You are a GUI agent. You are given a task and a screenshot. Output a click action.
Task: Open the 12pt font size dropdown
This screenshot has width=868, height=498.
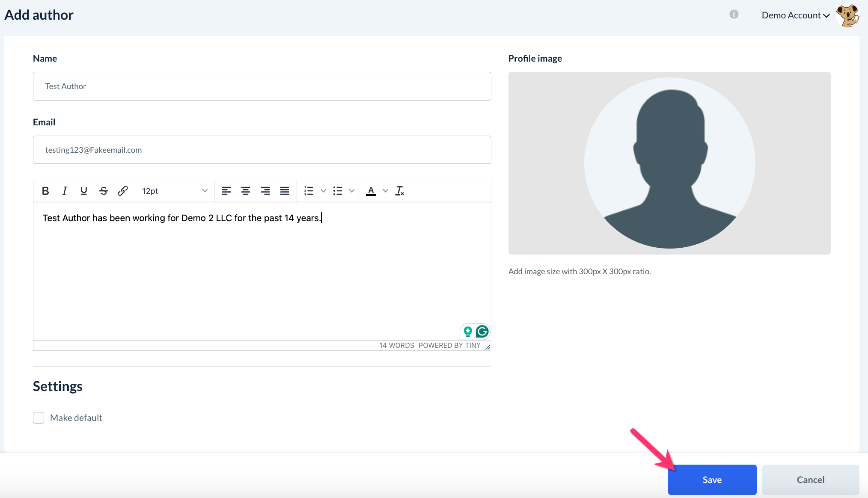coord(175,191)
